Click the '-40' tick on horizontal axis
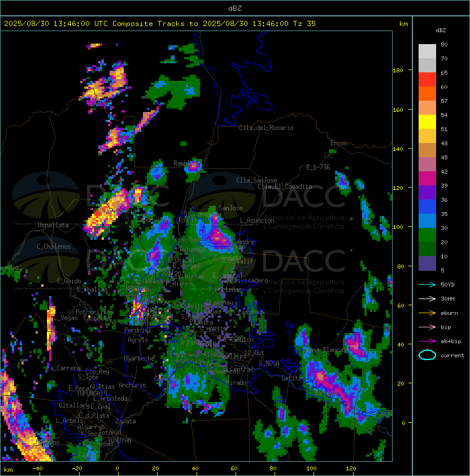 click(x=37, y=469)
